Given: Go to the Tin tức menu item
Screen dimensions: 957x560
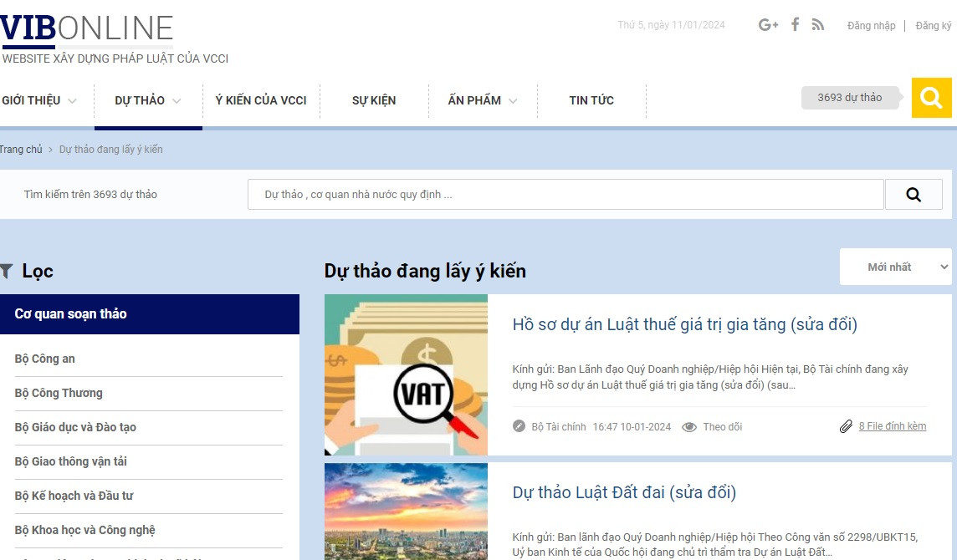Looking at the screenshot, I should [x=591, y=100].
